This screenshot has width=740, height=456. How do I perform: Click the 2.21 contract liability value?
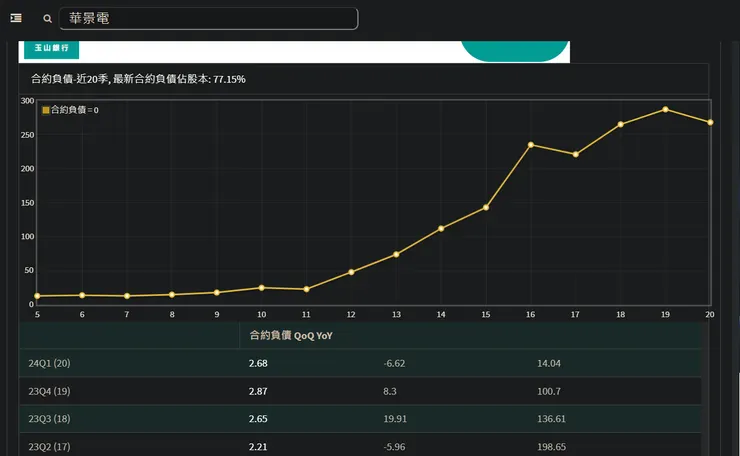[258, 447]
